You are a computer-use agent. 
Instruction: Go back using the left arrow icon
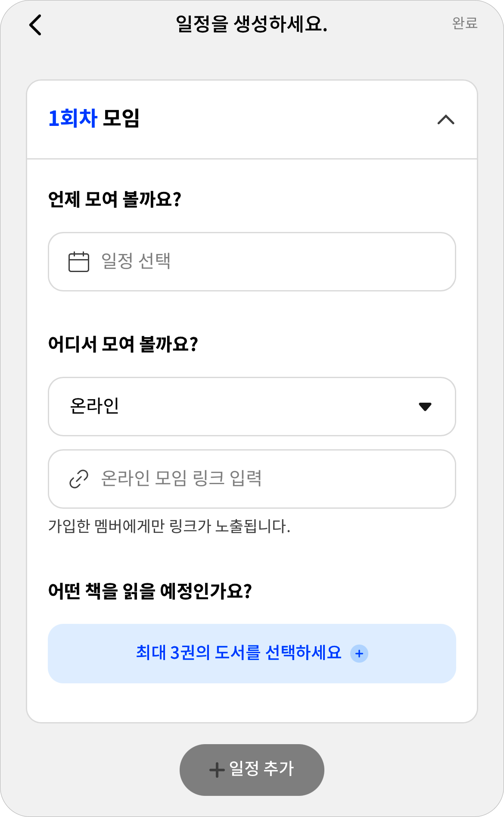(35, 25)
